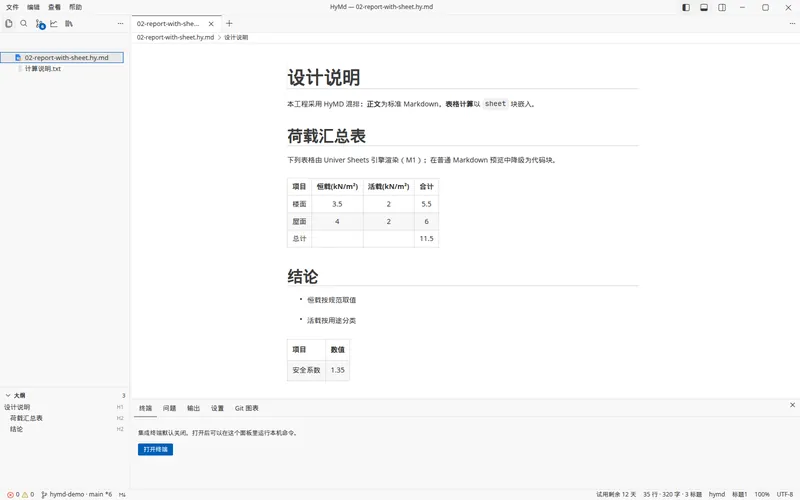Click the 打开终端 button
The height and width of the screenshot is (500, 800).
click(155, 449)
